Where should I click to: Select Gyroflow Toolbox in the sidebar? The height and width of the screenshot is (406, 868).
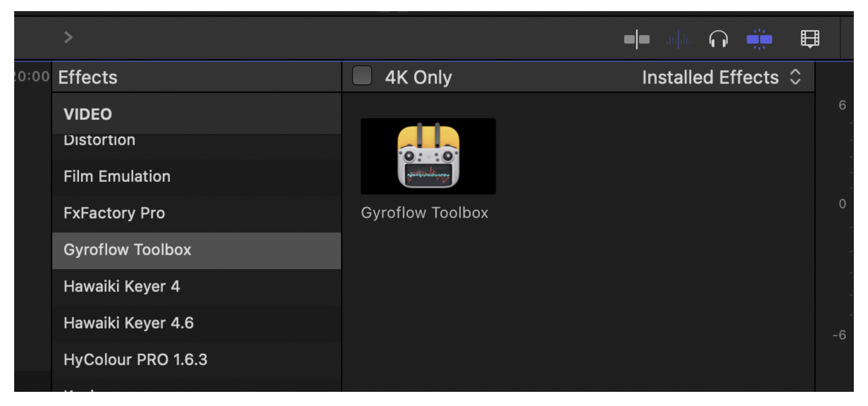127,250
